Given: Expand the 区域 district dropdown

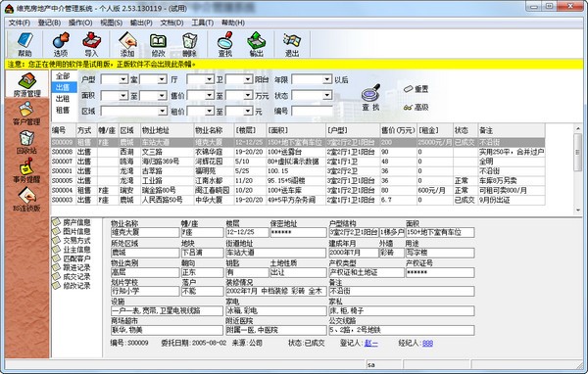Looking at the screenshot, I should (162, 111).
